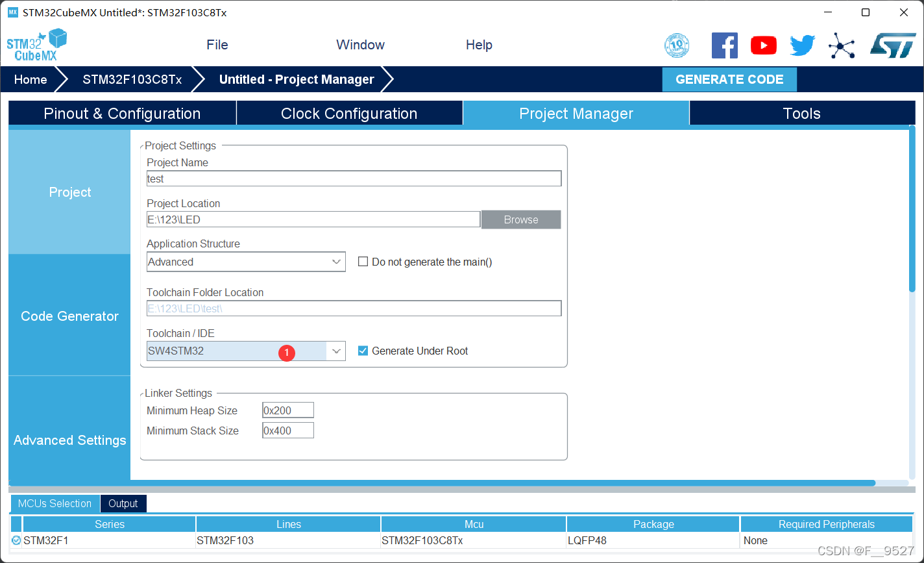
Task: Go to STM32F103C8Tx breadcrumb
Action: pyautogui.click(x=132, y=79)
